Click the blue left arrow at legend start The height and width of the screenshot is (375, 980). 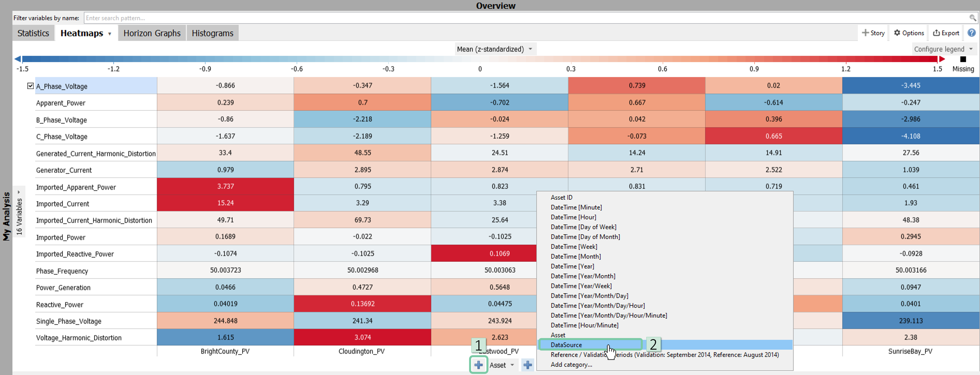coord(18,59)
